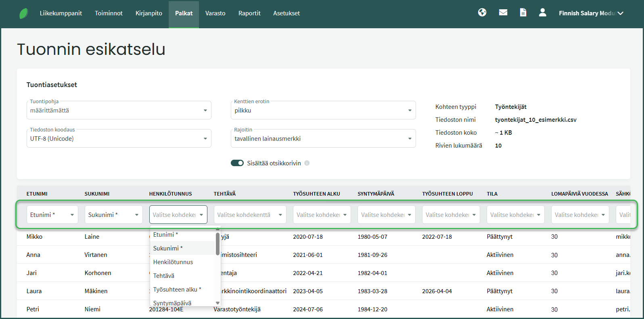This screenshot has width=644, height=319.
Task: Open target field dropdown for Tehtävä column
Action: [250, 215]
